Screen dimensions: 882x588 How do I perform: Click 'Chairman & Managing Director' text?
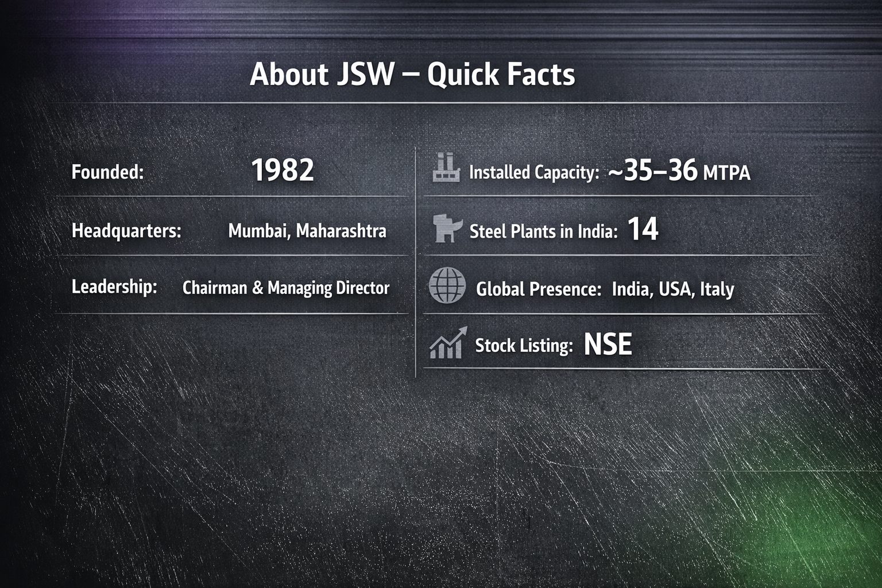285,288
